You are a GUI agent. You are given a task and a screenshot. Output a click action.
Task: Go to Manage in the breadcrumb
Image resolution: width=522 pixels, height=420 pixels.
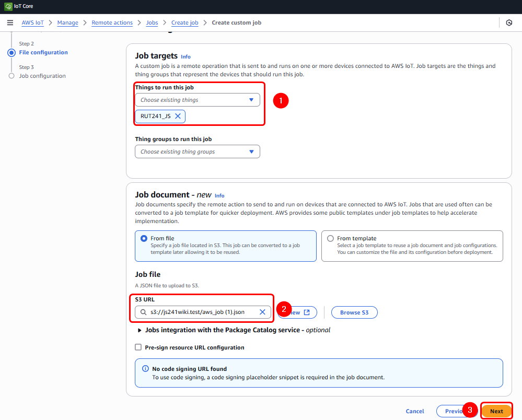68,23
